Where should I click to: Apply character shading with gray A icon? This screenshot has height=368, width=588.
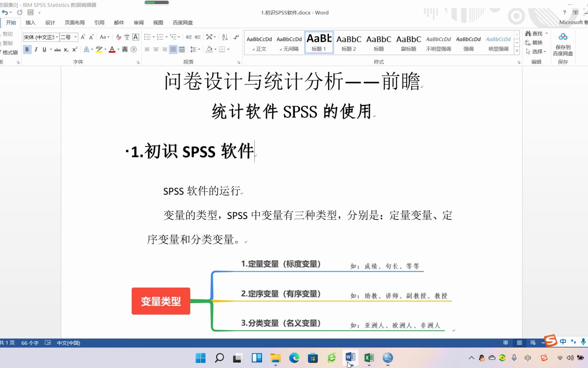125,50
